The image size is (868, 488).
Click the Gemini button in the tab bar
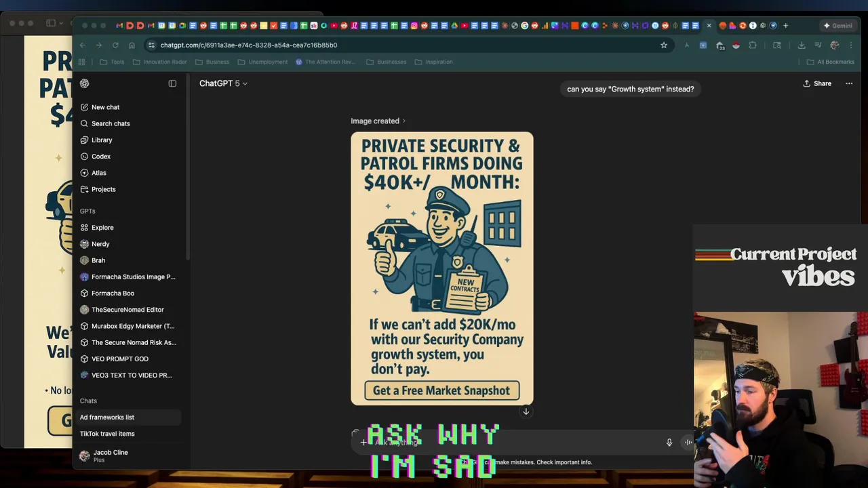[x=837, y=26]
